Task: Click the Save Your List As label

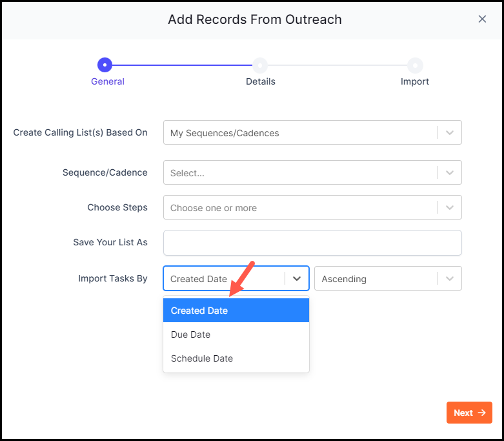Action: (110, 242)
